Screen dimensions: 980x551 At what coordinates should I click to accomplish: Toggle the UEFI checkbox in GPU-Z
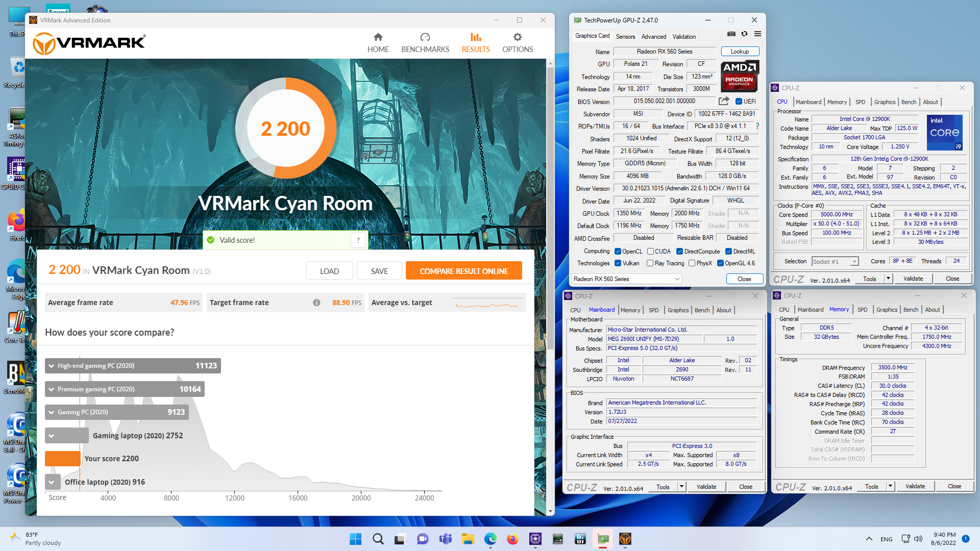(x=739, y=102)
